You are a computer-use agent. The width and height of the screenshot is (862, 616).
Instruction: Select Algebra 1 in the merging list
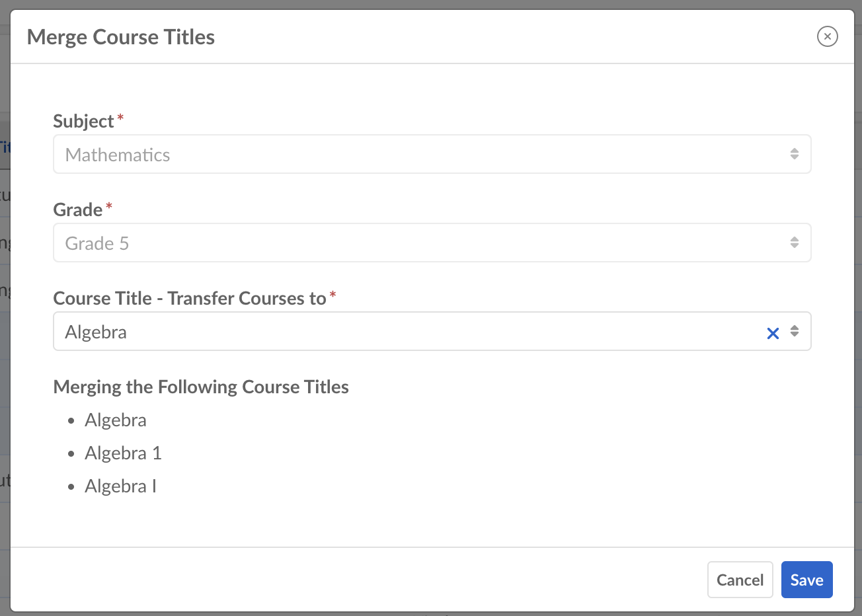123,453
